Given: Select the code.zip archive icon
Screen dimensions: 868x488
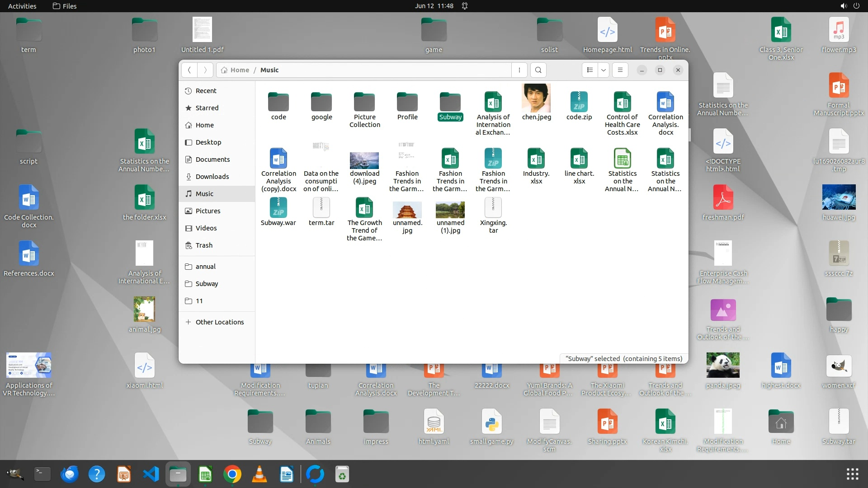Looking at the screenshot, I should click(x=579, y=102).
